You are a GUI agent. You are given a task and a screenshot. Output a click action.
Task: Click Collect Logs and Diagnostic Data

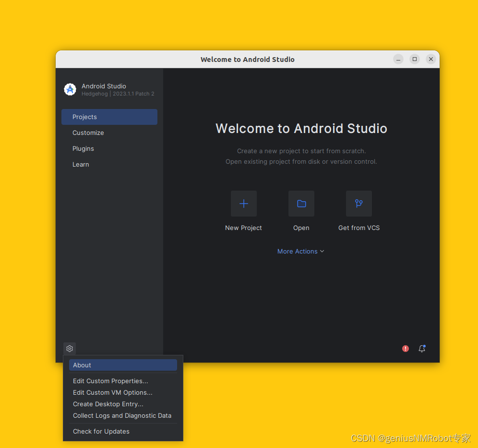point(123,416)
